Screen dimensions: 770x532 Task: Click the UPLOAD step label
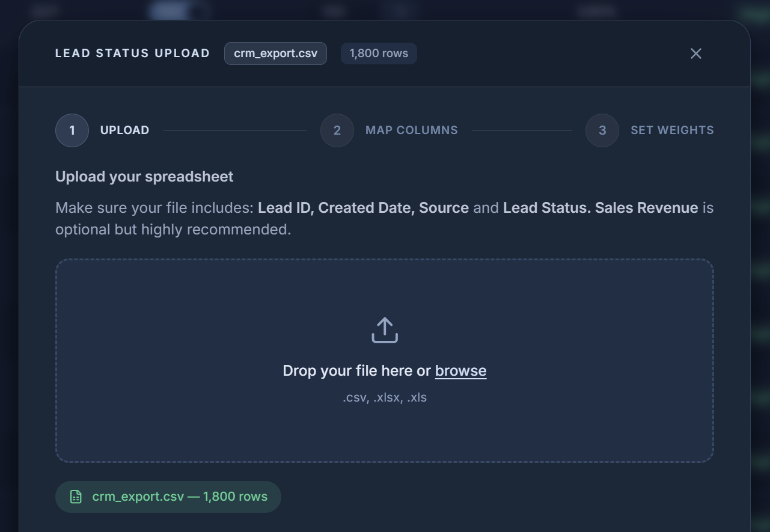tap(124, 130)
